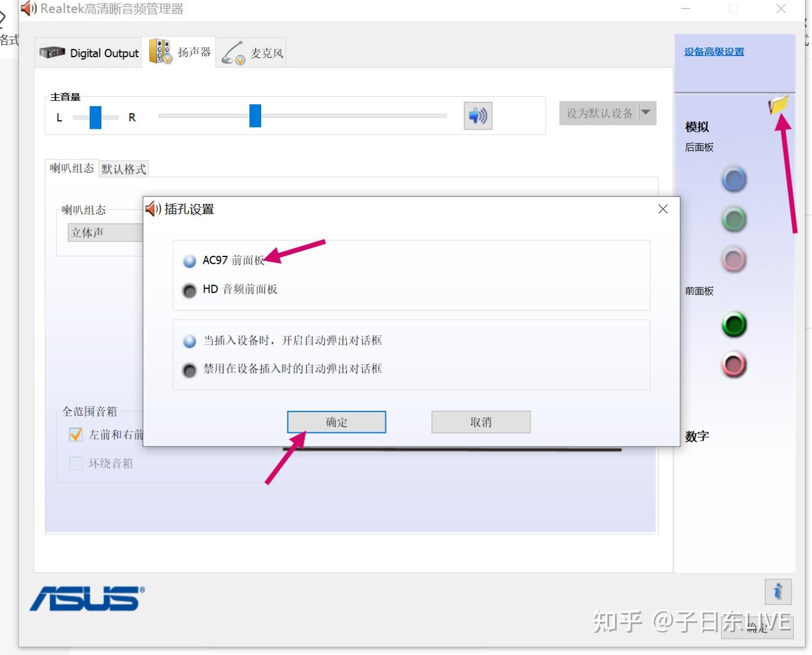Click the green front panel jack
The image size is (812, 655).
tap(734, 325)
